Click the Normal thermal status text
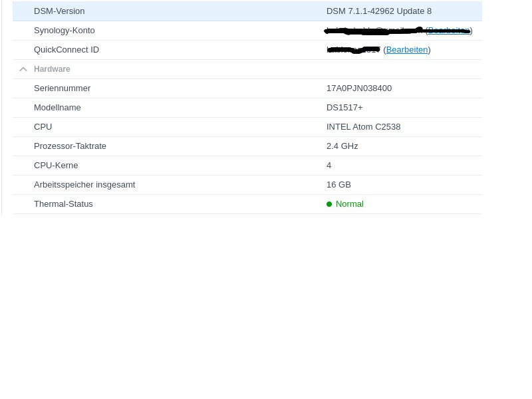532x399 pixels. [350, 204]
